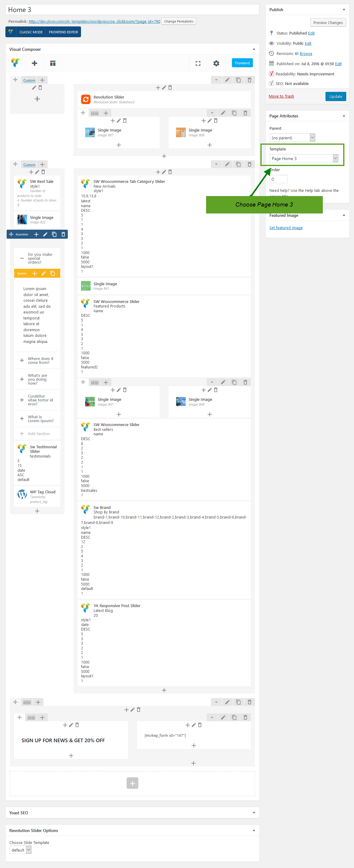
Task: Browse the 61 revisions
Action: [x=306, y=53]
